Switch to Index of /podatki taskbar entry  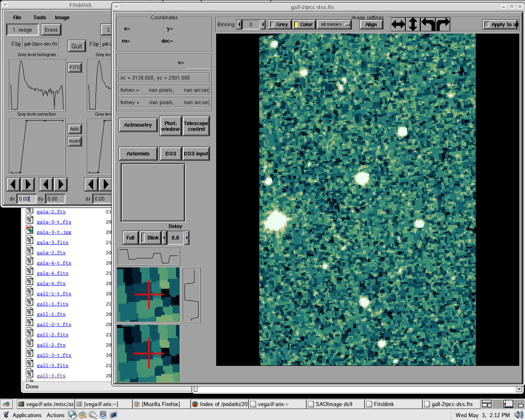coord(220,404)
